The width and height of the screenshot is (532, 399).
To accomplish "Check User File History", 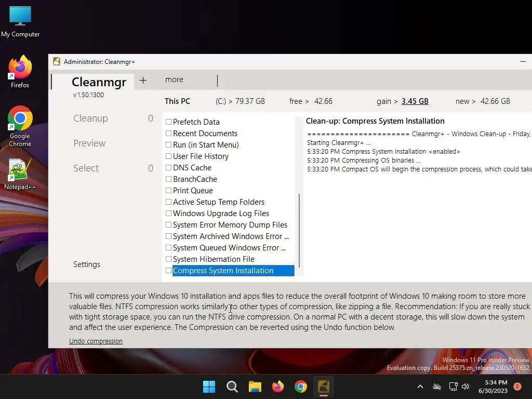I will pos(168,156).
